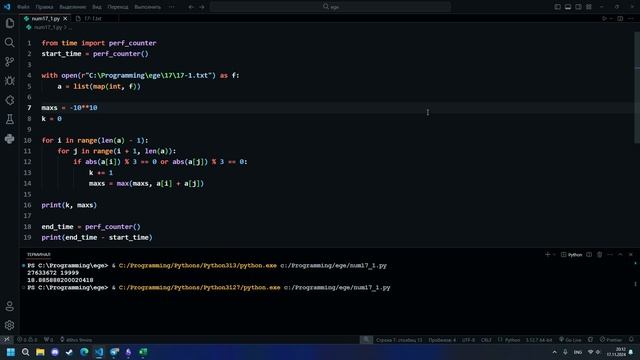
Task: Select Python 3.12.7 interpreter in status bar
Action: [539, 340]
